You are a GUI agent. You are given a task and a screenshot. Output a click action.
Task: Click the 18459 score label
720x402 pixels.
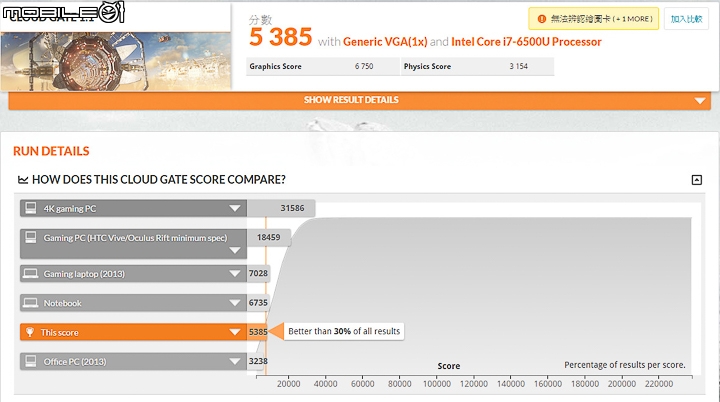tap(268, 238)
